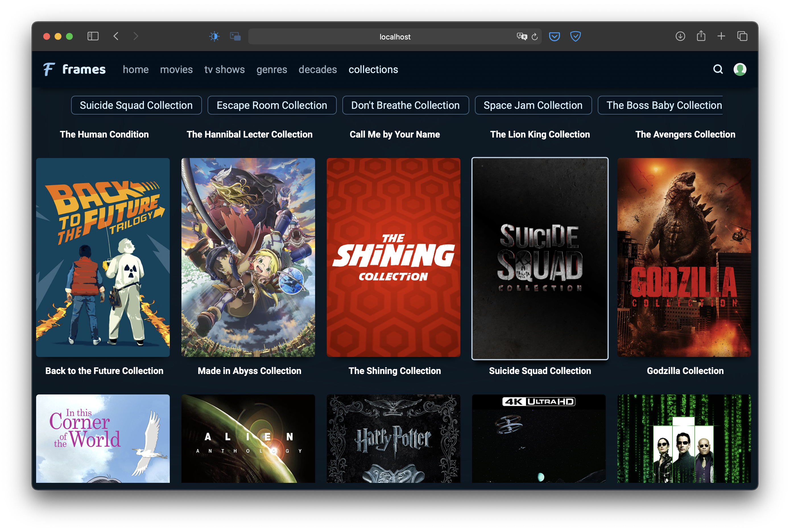Click the Frames logo icon
The width and height of the screenshot is (790, 532).
[49, 69]
